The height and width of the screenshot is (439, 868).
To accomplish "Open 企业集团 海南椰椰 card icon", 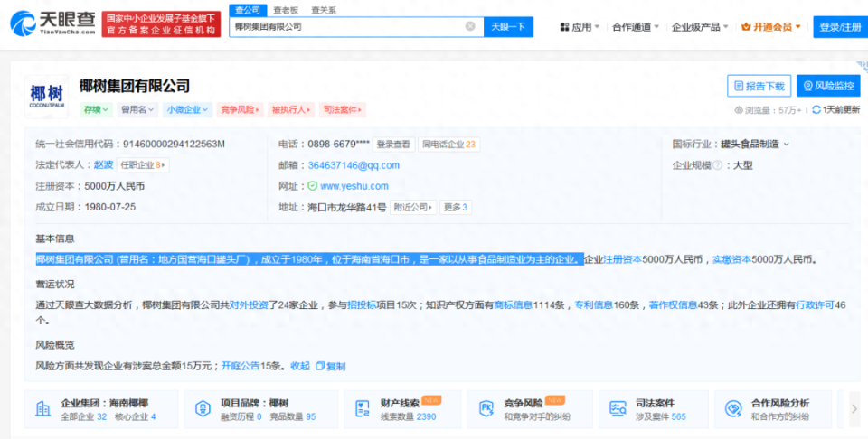I will tap(42, 409).
